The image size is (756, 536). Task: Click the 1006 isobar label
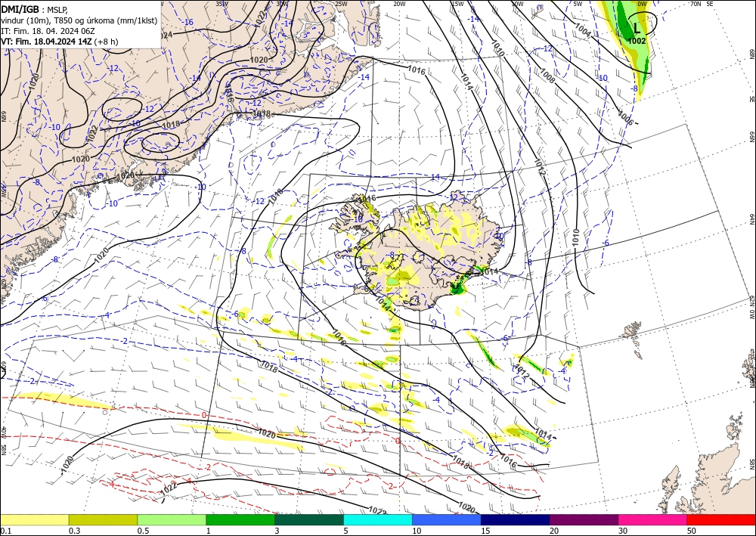click(625, 119)
